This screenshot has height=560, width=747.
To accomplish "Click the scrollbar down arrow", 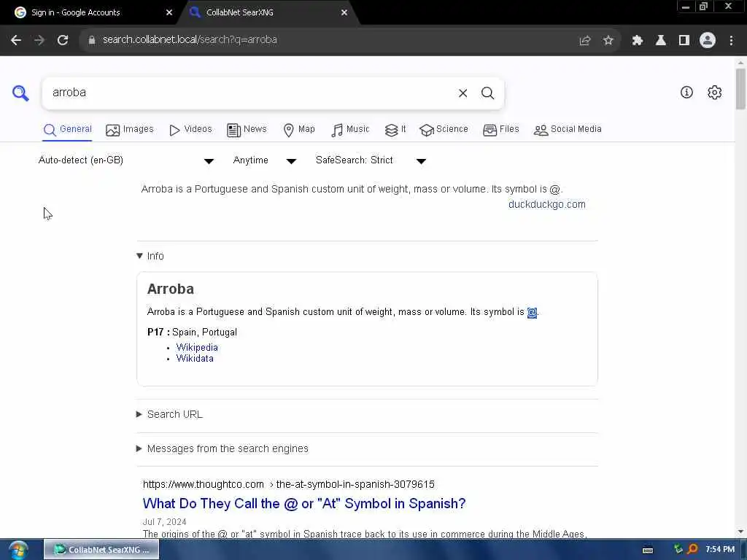I will (x=740, y=532).
